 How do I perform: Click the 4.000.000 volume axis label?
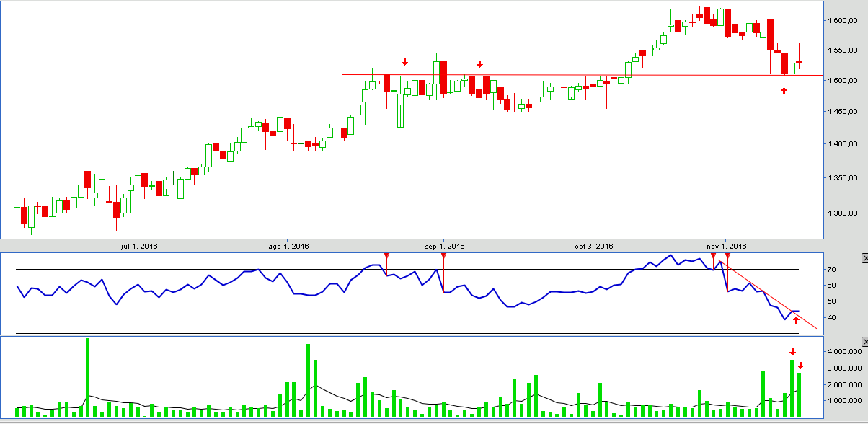click(844, 351)
